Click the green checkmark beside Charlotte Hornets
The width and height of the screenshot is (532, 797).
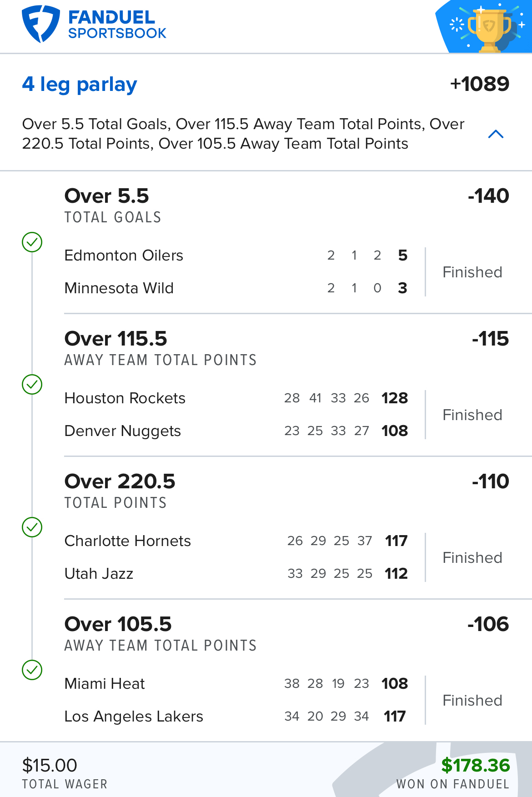click(x=32, y=527)
